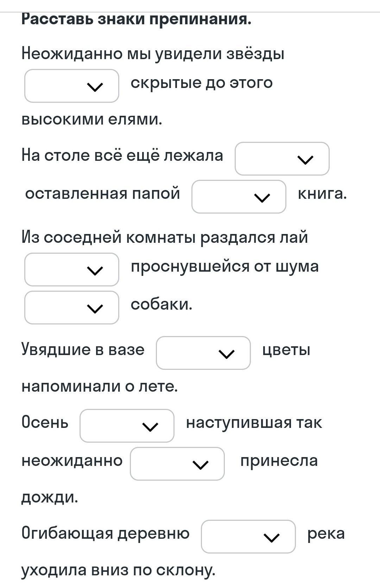Open dropdown right after "Осень"
This screenshot has width=380, height=588.
pyautogui.click(x=127, y=426)
